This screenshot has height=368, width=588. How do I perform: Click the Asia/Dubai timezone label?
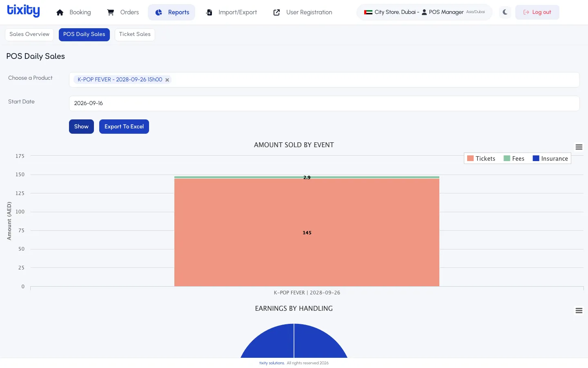(475, 12)
